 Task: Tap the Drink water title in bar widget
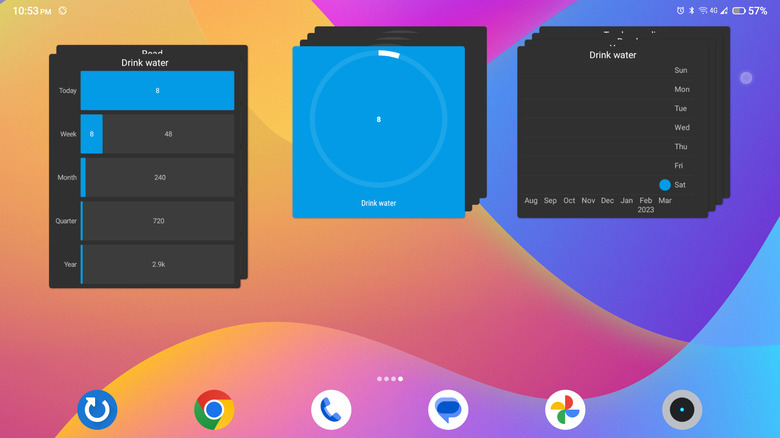[x=145, y=63]
